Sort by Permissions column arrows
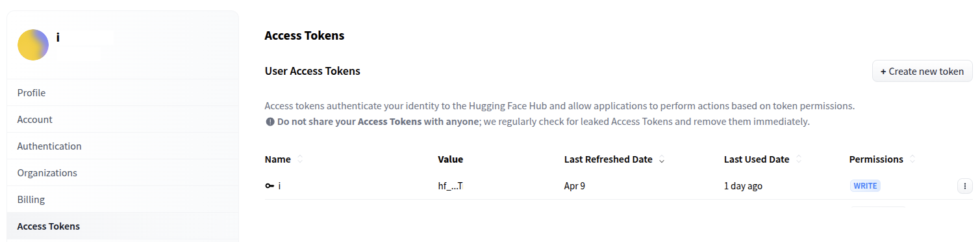The height and width of the screenshot is (242, 980). click(x=912, y=159)
